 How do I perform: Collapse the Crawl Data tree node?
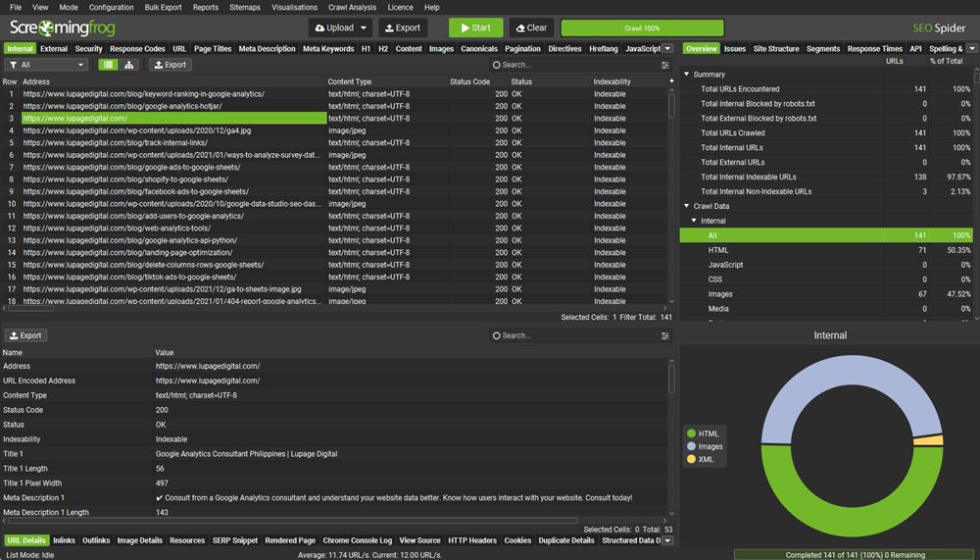[686, 206]
